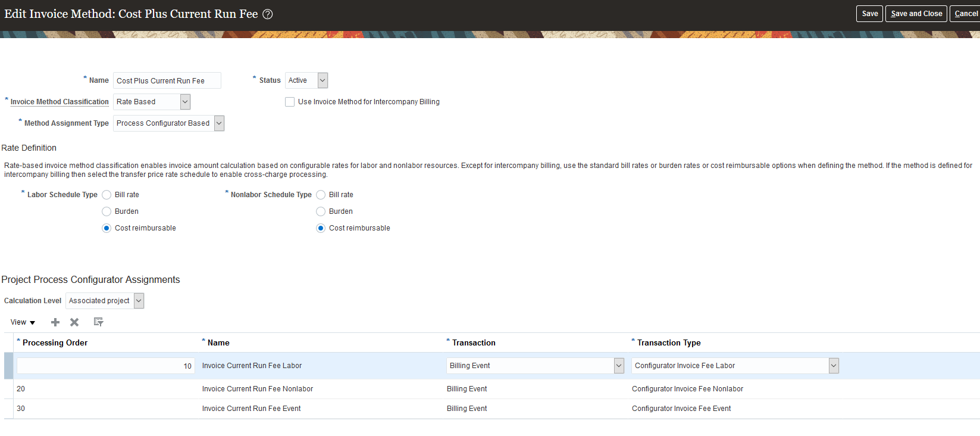The height and width of the screenshot is (436, 980).
Task: Click the add row plus icon
Action: (55, 322)
